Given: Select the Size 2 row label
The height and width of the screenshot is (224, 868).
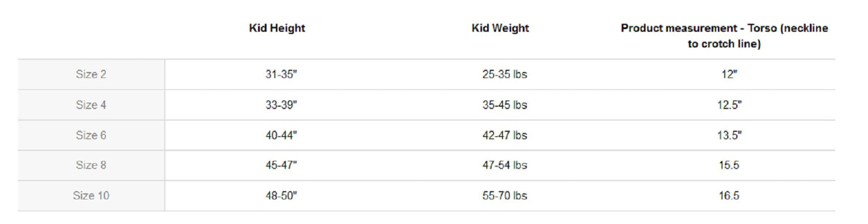Looking at the screenshot, I should coord(91,75).
